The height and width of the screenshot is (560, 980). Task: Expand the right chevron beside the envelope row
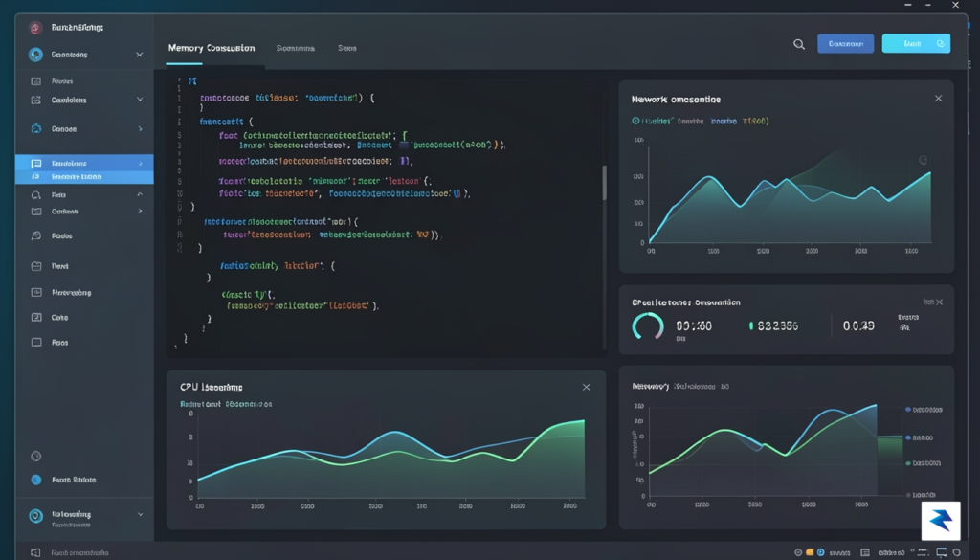click(x=140, y=212)
